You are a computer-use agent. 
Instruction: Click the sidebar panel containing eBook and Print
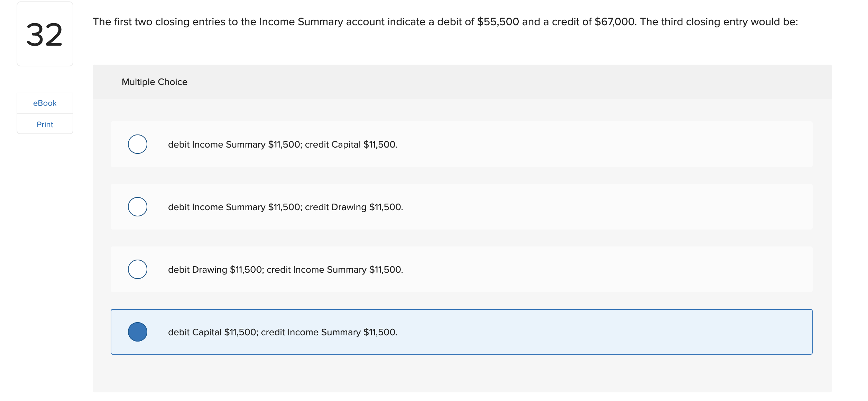tap(45, 113)
